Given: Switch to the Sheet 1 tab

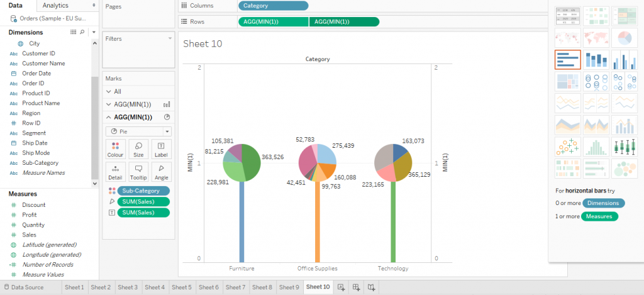Looking at the screenshot, I should [x=74, y=287].
